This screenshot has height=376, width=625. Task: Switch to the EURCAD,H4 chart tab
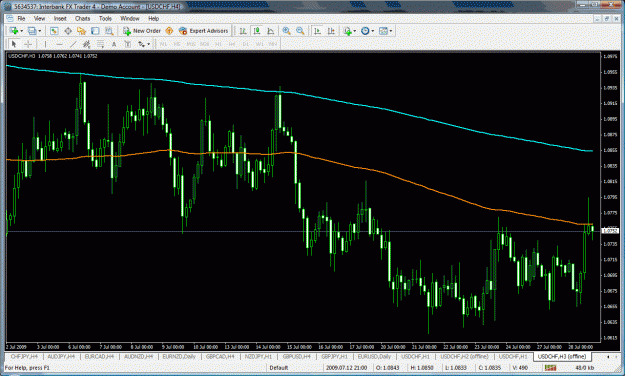tap(100, 356)
